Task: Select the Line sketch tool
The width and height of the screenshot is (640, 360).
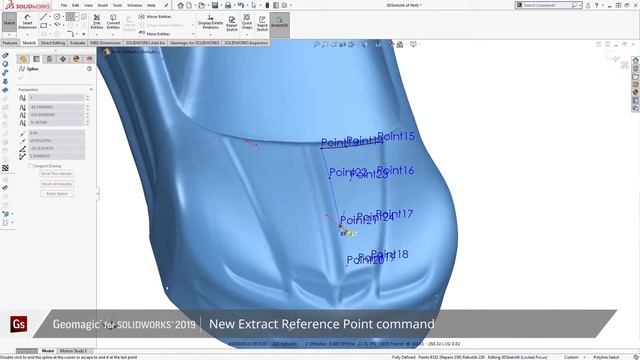Action: point(43,17)
